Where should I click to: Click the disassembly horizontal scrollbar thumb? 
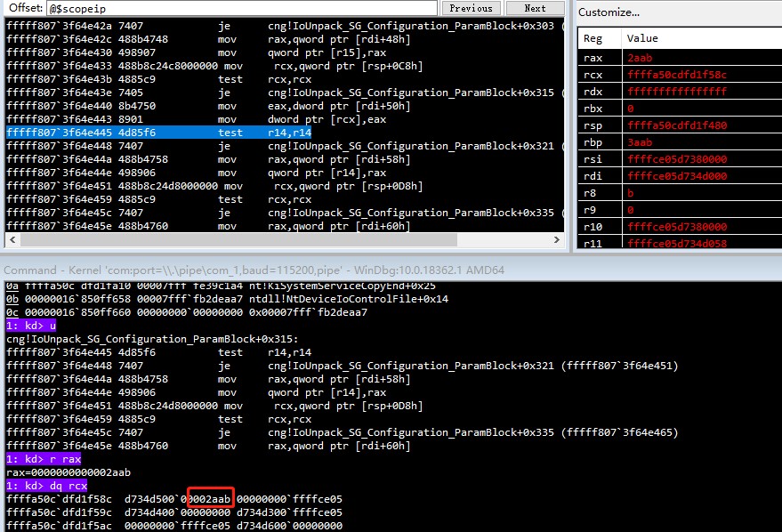238,240
